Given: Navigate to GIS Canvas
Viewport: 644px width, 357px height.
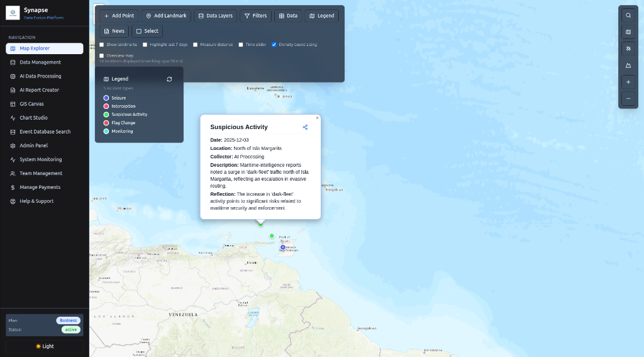Looking at the screenshot, I should 45,104.
